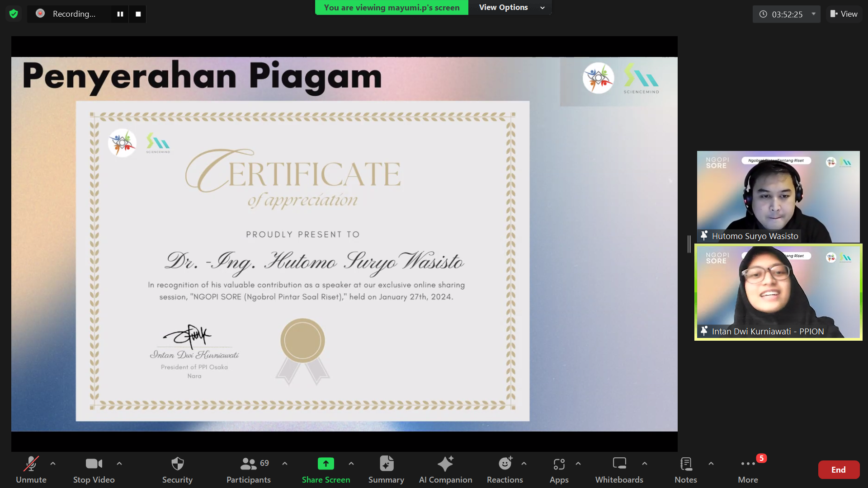
Task: Click the red End button
Action: click(838, 470)
